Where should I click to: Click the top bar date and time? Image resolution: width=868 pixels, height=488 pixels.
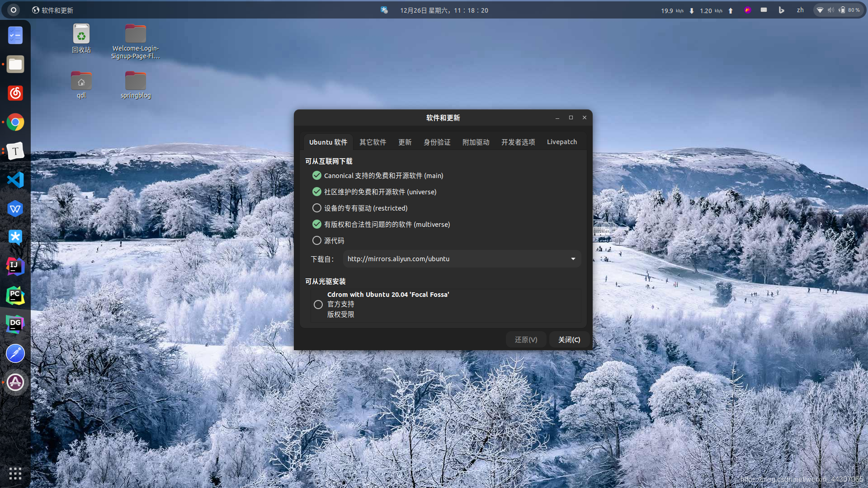pyautogui.click(x=443, y=10)
